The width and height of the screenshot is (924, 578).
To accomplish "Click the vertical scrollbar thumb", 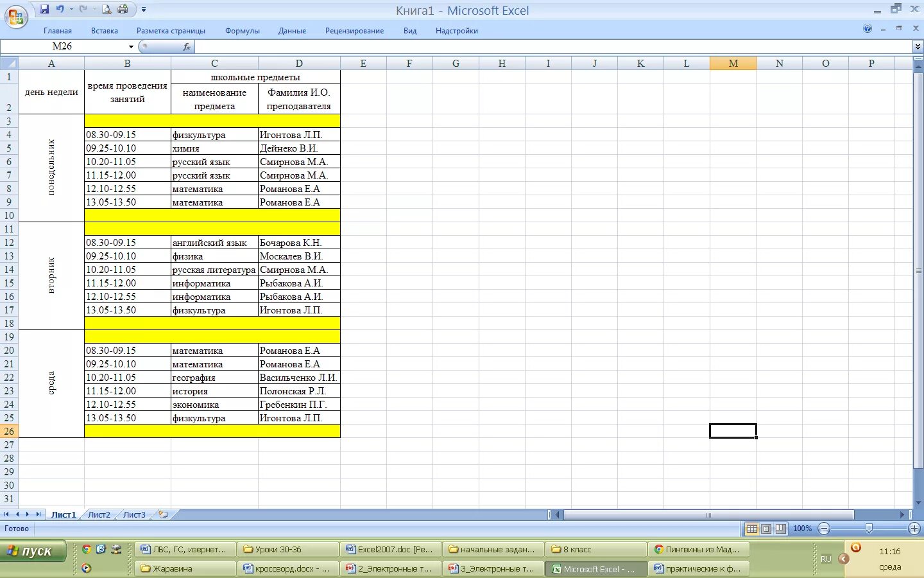I will pyautogui.click(x=918, y=270).
